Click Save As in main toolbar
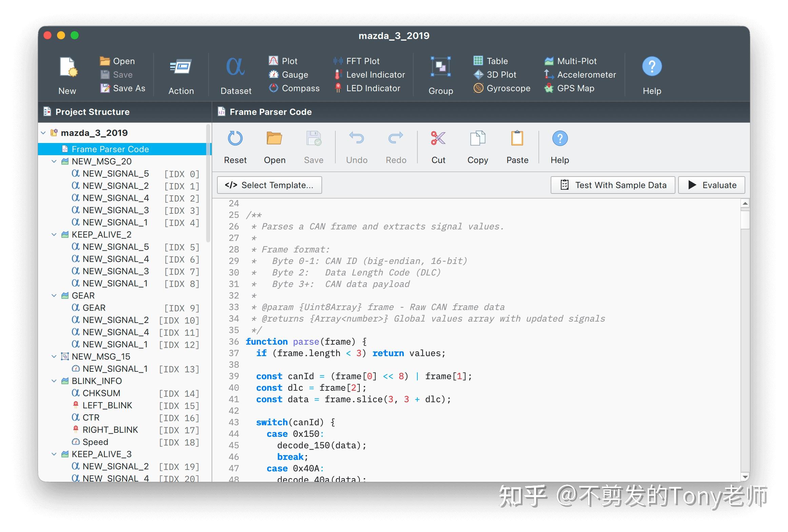This screenshot has width=788, height=532. [123, 88]
